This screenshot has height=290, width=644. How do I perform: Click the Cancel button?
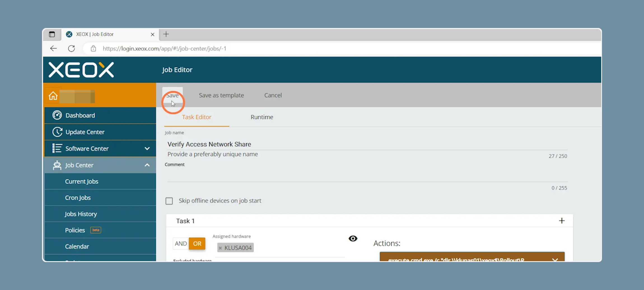(273, 95)
